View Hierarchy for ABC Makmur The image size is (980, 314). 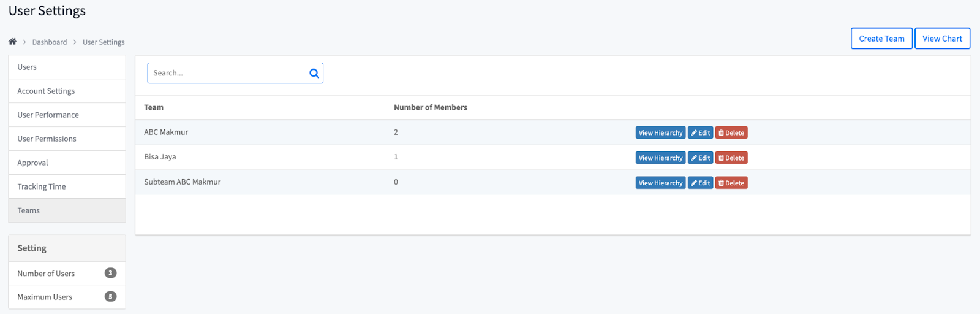point(660,133)
